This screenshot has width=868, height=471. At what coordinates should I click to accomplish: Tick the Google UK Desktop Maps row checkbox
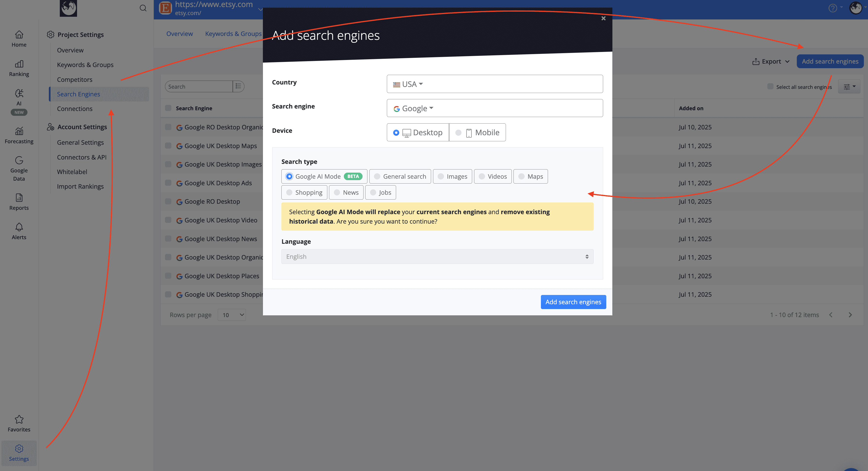[x=168, y=146]
